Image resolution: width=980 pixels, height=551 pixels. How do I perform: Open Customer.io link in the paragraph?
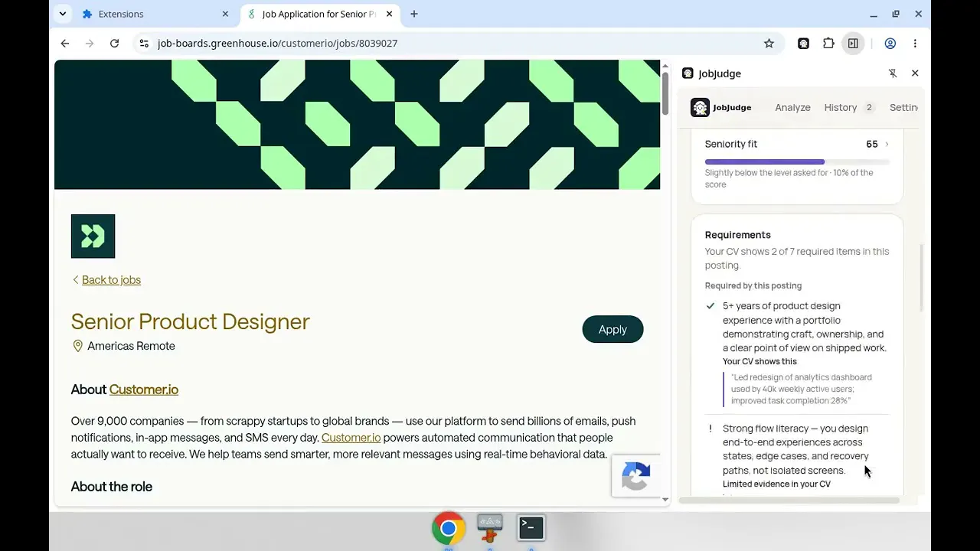click(351, 438)
